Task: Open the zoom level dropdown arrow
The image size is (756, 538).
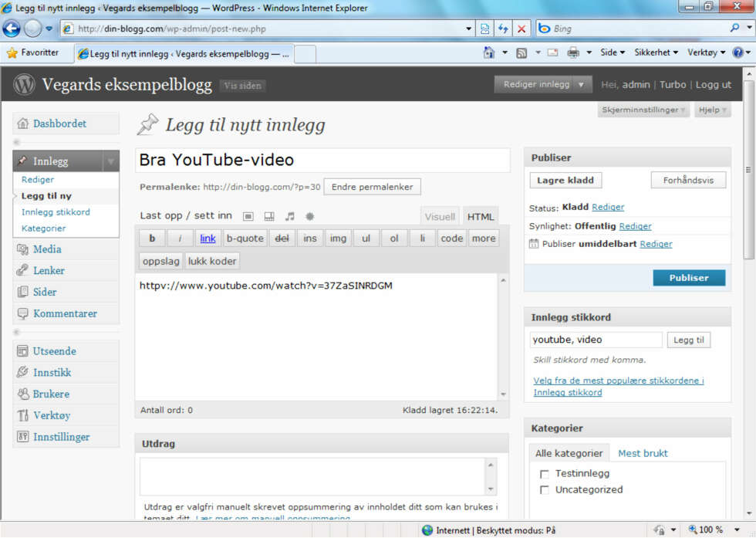Action: pos(737,530)
